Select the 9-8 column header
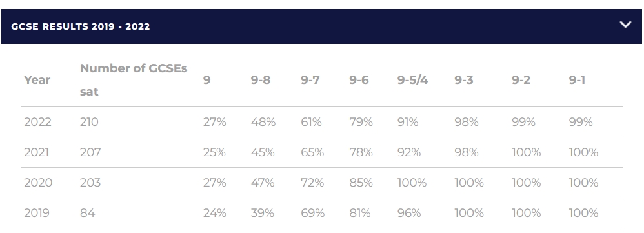 (261, 80)
